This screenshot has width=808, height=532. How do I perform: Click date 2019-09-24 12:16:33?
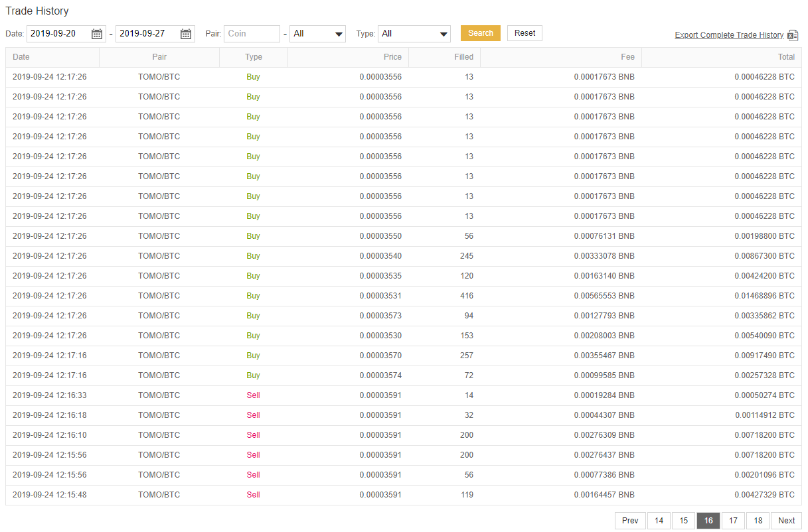click(x=50, y=395)
